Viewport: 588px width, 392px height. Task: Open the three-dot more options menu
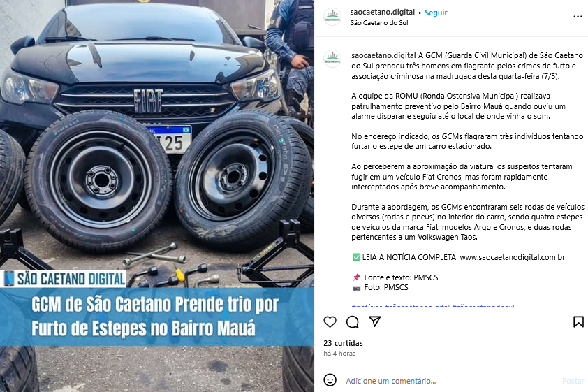coord(578,17)
